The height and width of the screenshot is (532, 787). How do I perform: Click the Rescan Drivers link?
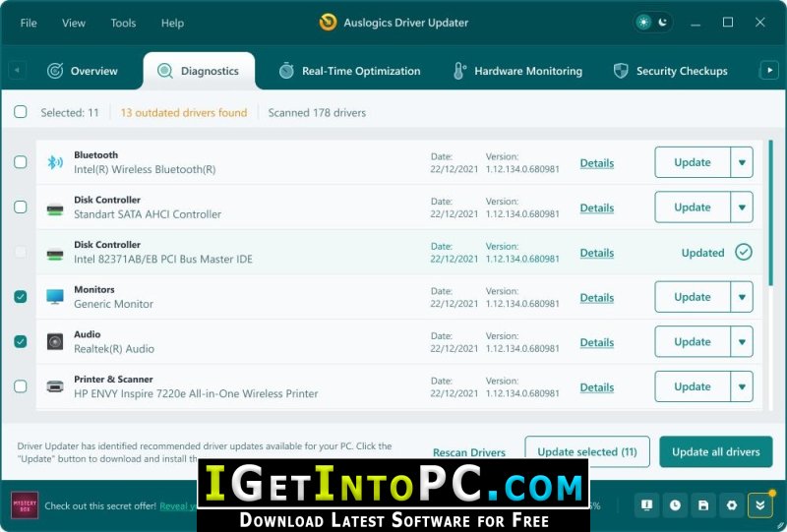coord(469,452)
